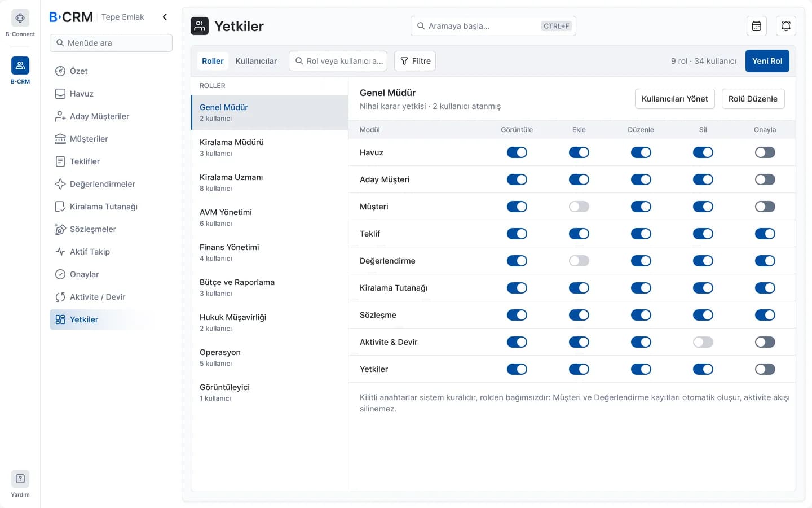The height and width of the screenshot is (508, 812).
Task: Select the Görüntüleyici role row
Action: click(x=270, y=392)
